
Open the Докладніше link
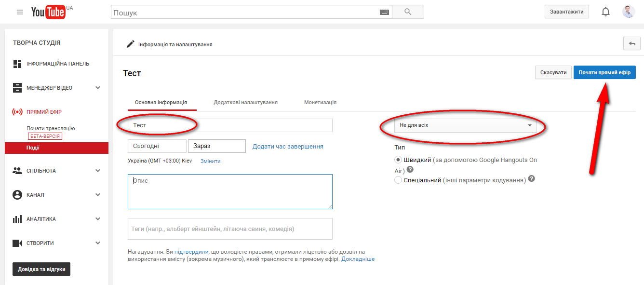coord(358,259)
